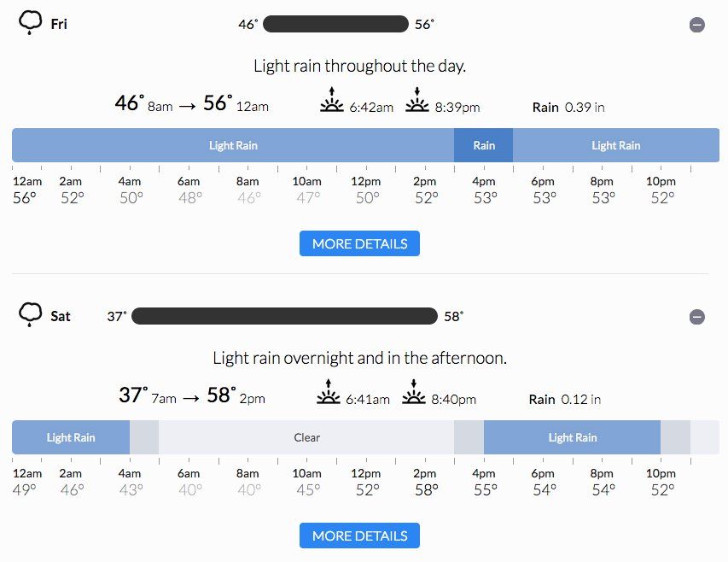This screenshot has height=562, width=728.
Task: Click Saturday's afternoon Light Rain segment
Action: point(572,437)
